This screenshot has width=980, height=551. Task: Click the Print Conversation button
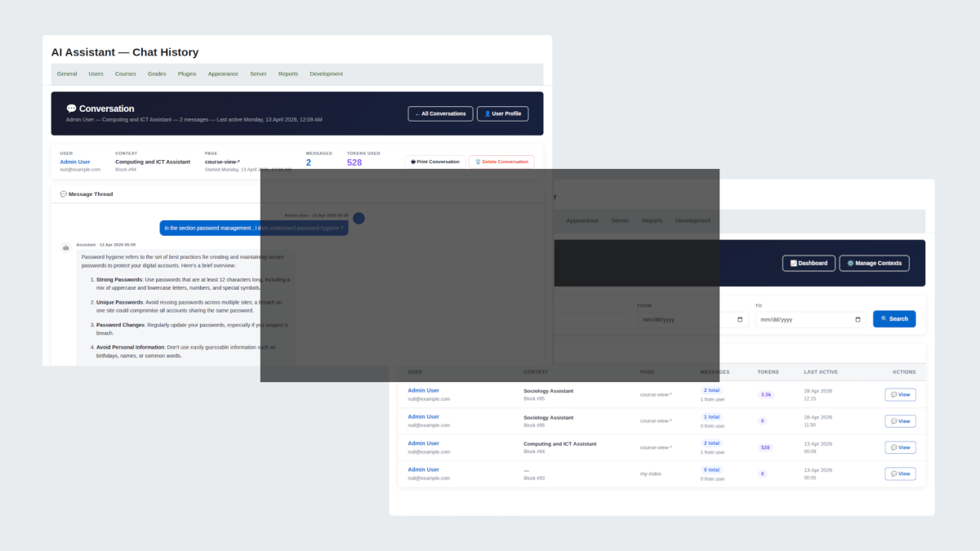point(435,162)
